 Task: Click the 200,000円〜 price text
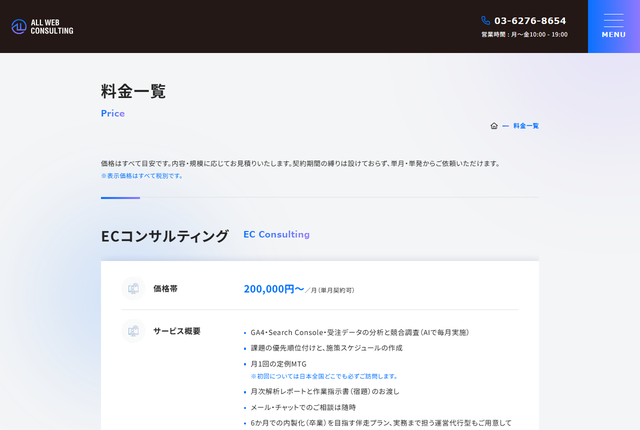(x=274, y=289)
